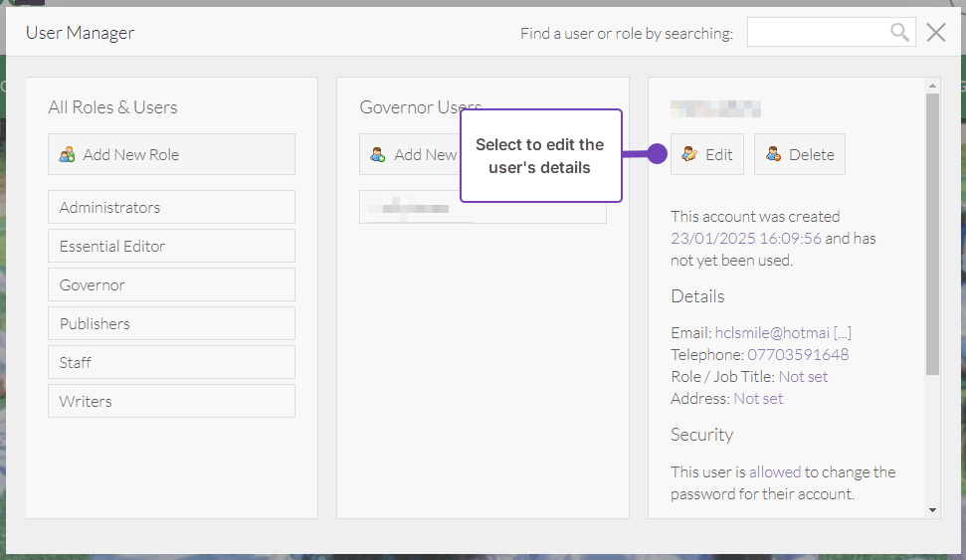Choose the Staff role
Screen dimensions: 966x560
pos(171,362)
